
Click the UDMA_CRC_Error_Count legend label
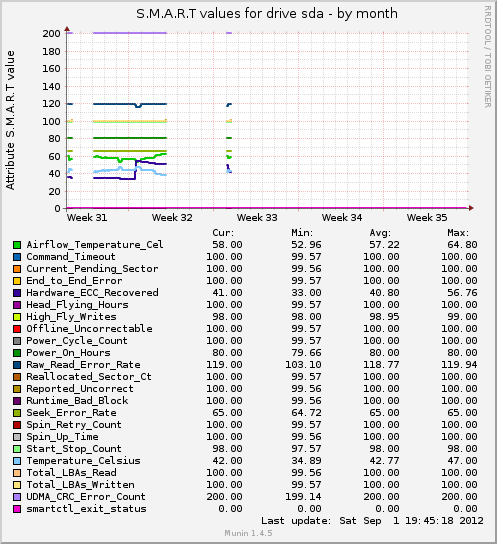(x=86, y=497)
